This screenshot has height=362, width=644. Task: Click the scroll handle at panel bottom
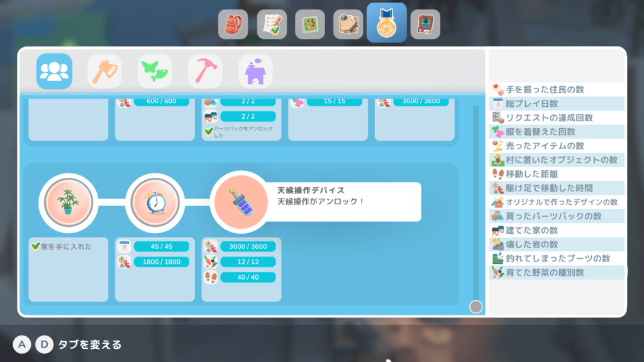point(475,307)
